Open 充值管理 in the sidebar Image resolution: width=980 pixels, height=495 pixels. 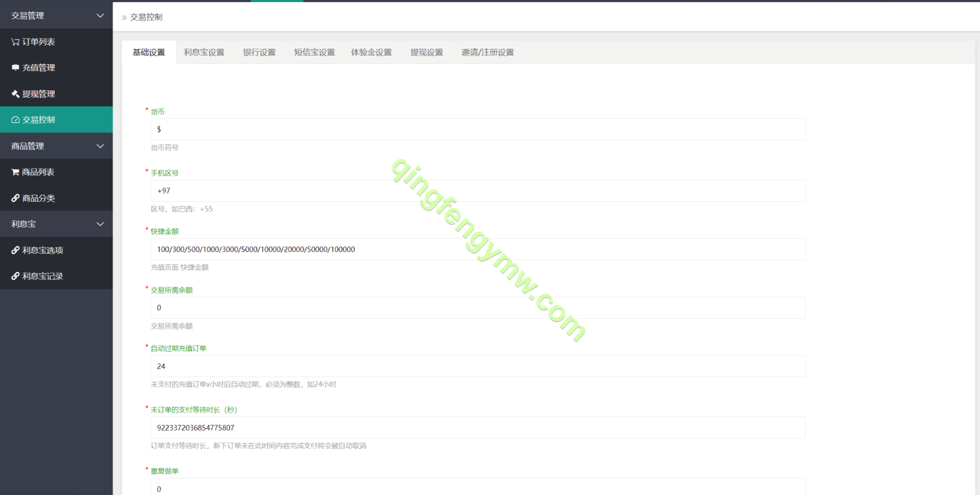click(56, 68)
